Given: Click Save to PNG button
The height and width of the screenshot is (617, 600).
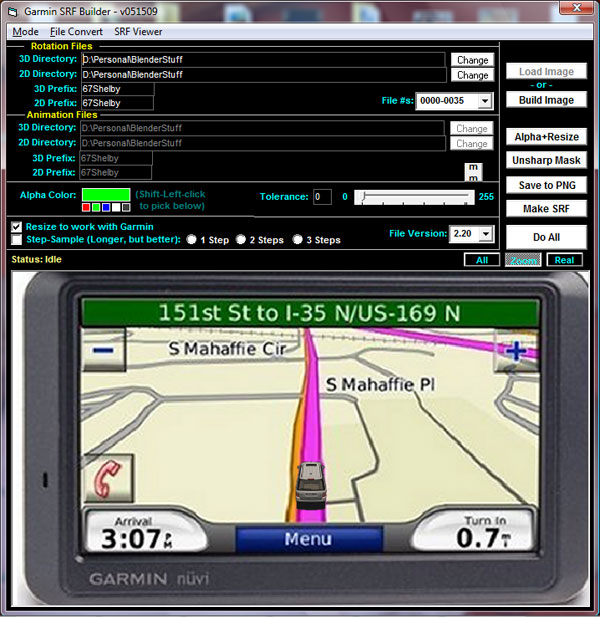Looking at the screenshot, I should click(546, 185).
